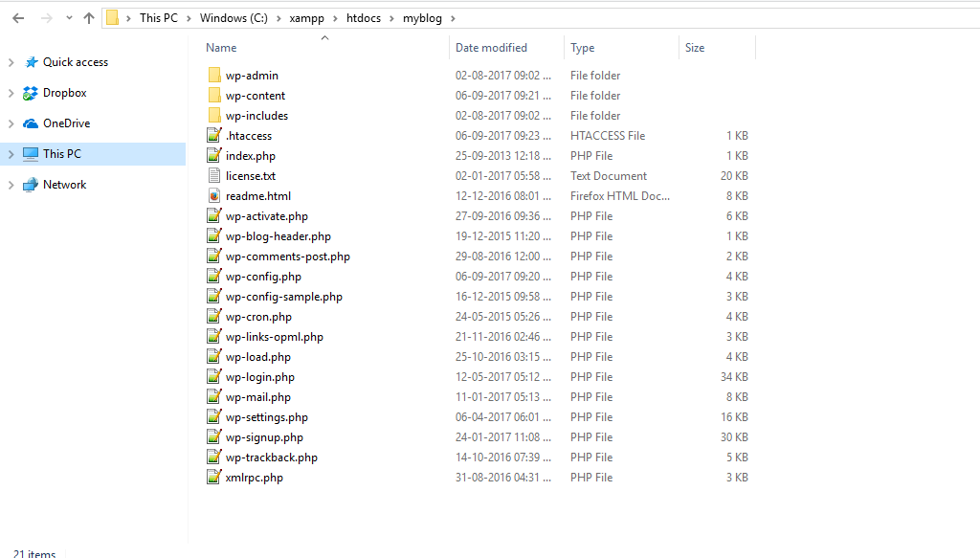Expand the chevron after htdocs breadcrumb

(x=391, y=18)
